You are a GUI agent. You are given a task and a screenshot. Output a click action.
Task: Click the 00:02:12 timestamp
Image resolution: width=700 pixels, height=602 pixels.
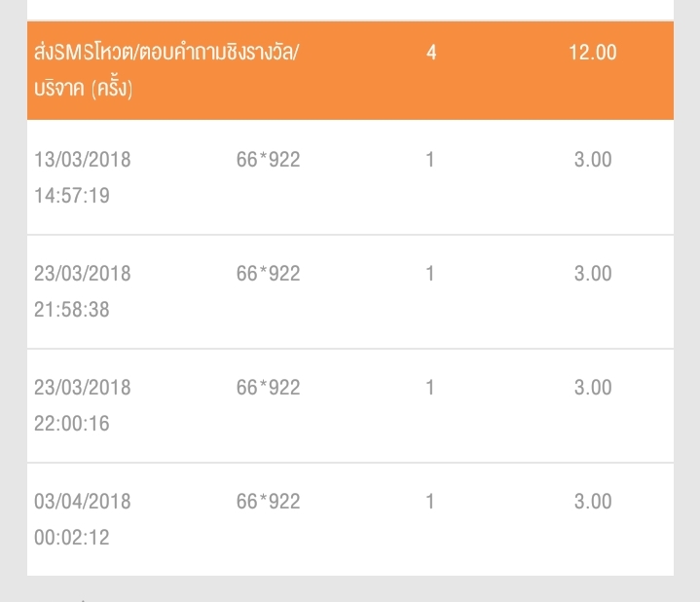point(72,538)
